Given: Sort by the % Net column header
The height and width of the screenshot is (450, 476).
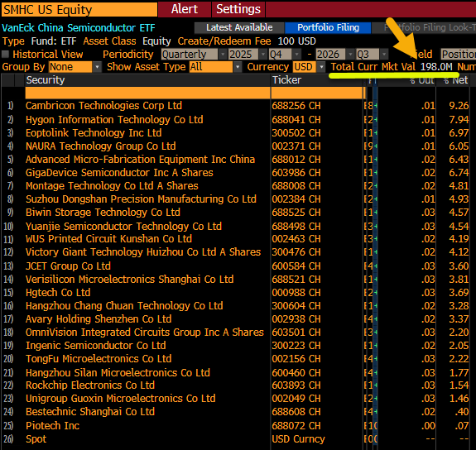Looking at the screenshot, I should tap(455, 80).
